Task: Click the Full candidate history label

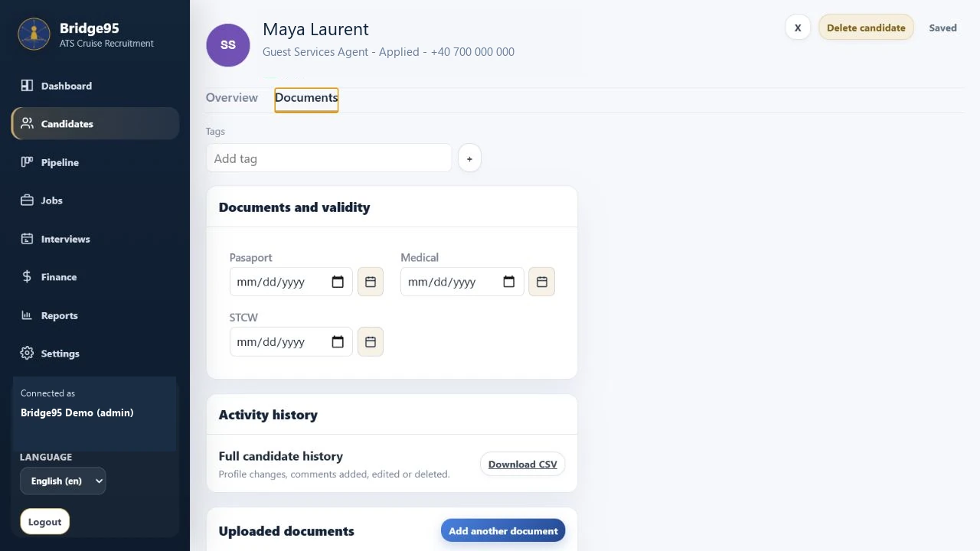Action: pyautogui.click(x=281, y=456)
